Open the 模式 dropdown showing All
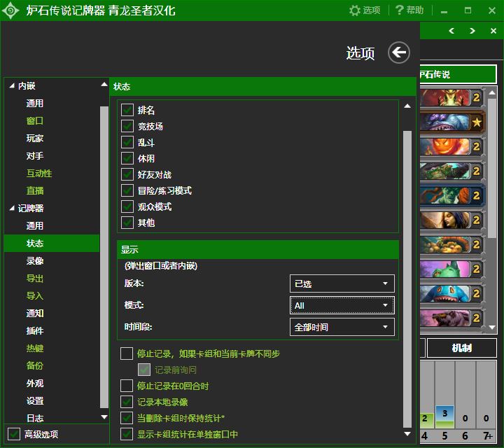The width and height of the screenshot is (504, 448). point(342,305)
